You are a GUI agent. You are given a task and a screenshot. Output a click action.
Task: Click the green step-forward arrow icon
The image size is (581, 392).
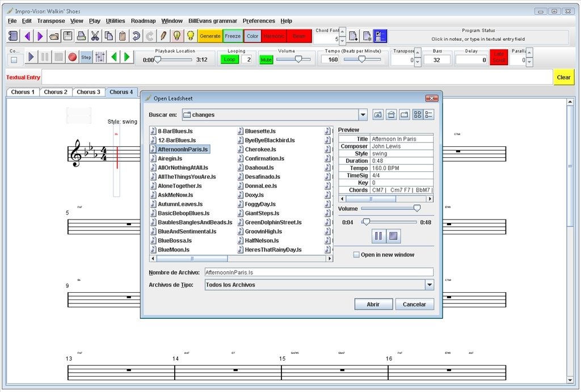click(127, 57)
